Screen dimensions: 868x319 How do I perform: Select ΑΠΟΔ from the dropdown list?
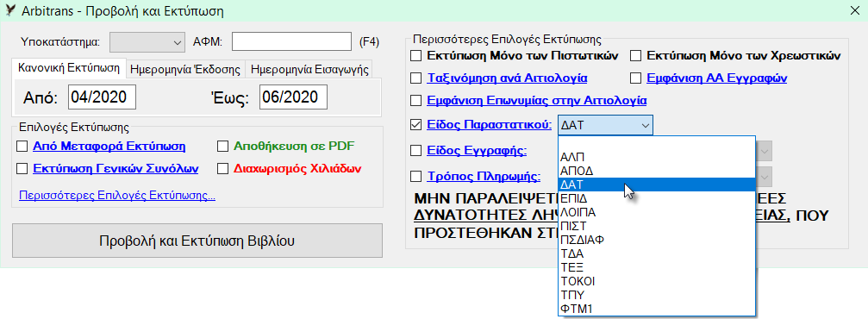(657, 171)
